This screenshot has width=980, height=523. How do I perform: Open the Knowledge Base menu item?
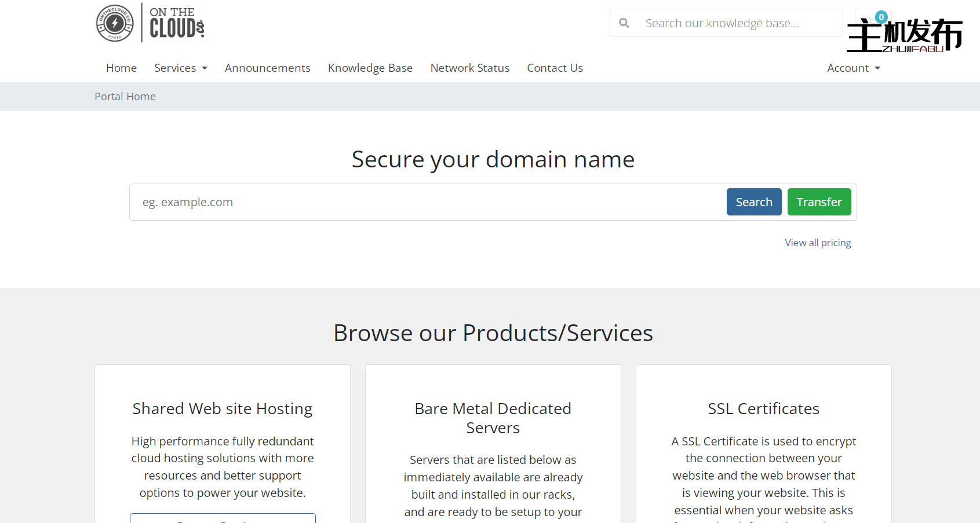pyautogui.click(x=370, y=68)
